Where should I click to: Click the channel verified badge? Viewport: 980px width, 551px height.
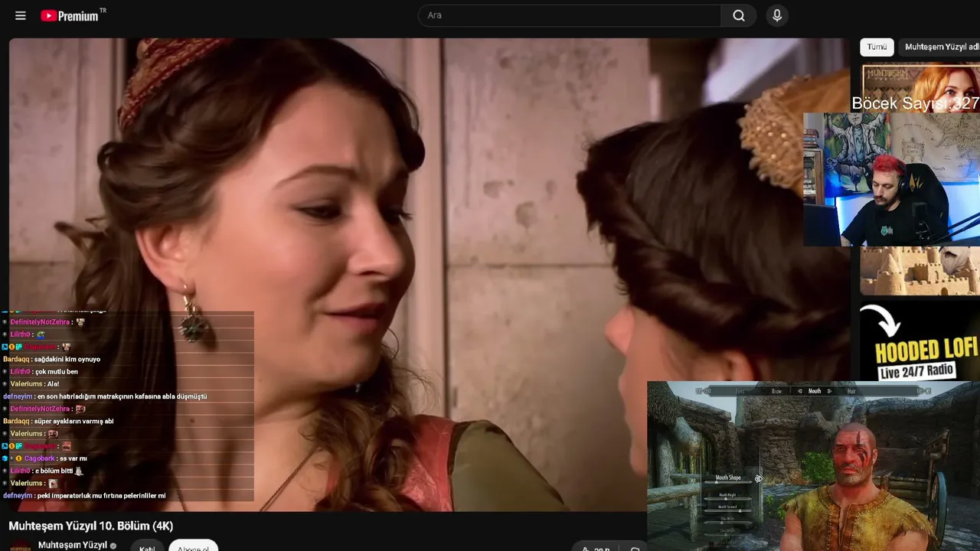tap(113, 546)
